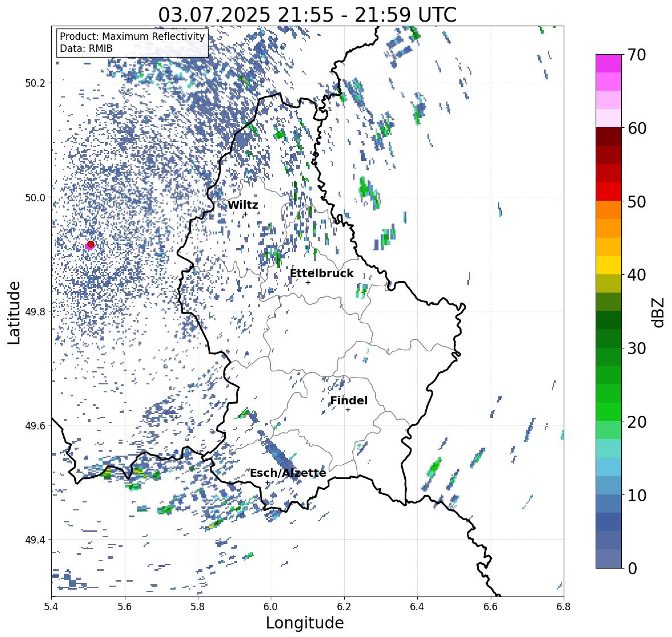672x637 pixels.
Task: Click the 50.2 latitude tick label
Action: [35, 83]
